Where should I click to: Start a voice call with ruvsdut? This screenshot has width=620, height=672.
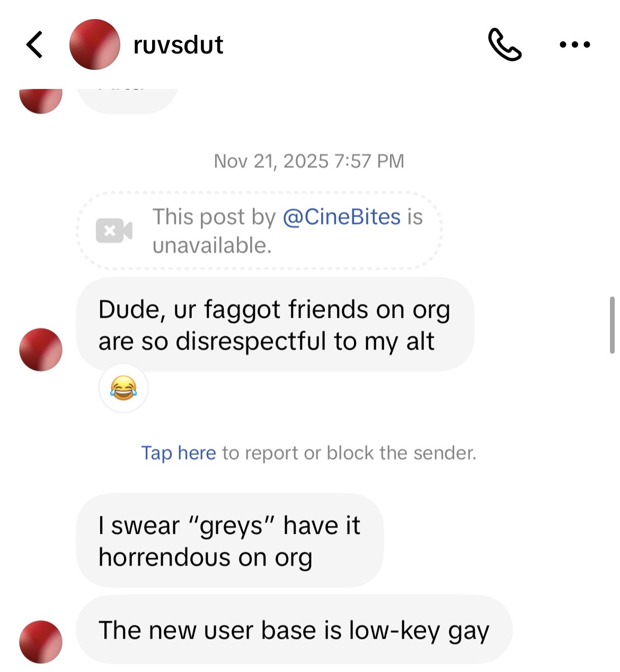(504, 44)
